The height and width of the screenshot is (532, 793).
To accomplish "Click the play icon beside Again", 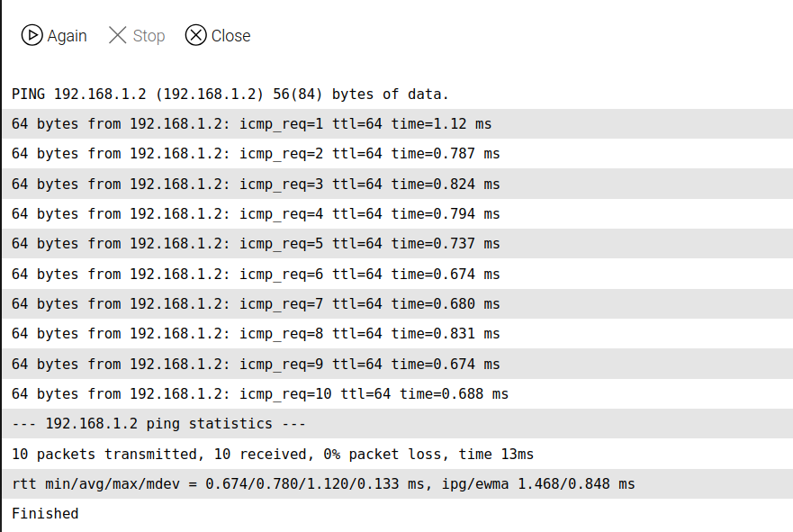I will 32,35.
